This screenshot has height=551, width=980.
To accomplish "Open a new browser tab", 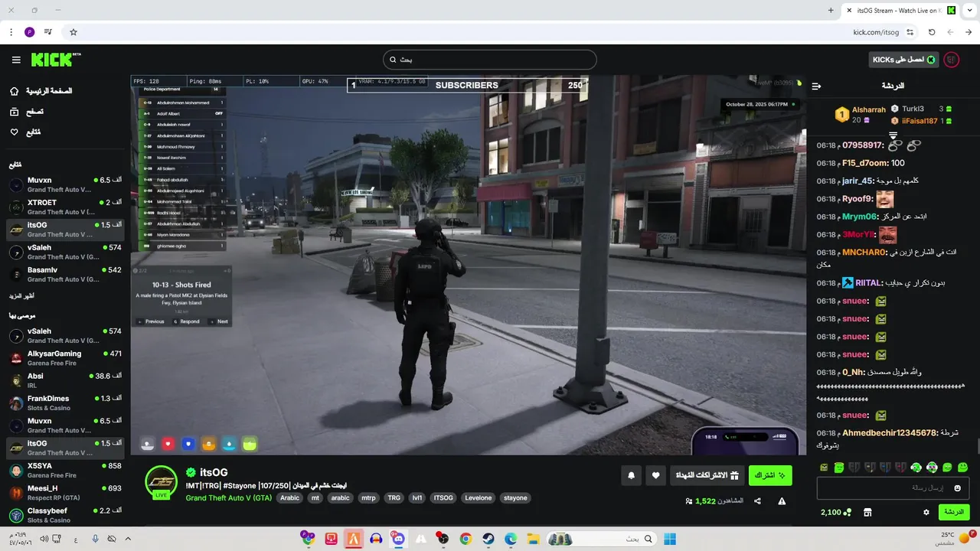I will point(831,11).
